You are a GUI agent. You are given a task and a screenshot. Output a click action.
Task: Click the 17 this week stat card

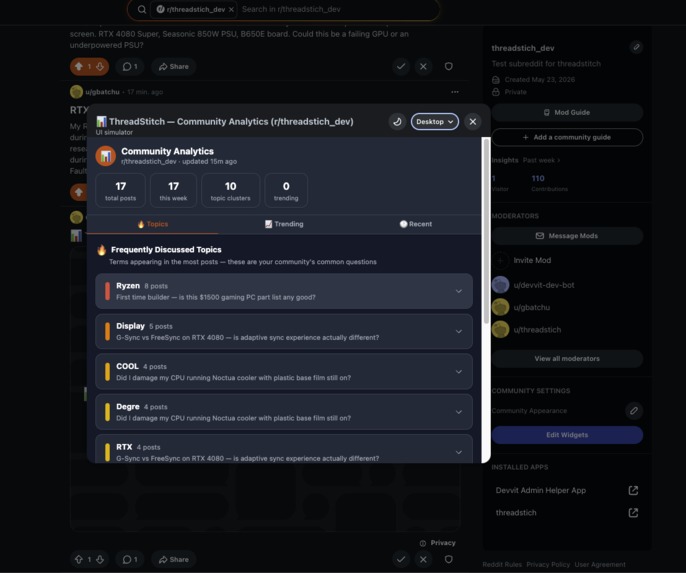[x=173, y=190]
